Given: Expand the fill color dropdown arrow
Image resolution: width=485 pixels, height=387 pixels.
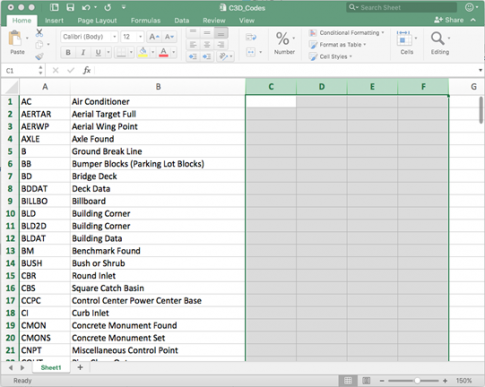Looking at the screenshot, I should [153, 52].
